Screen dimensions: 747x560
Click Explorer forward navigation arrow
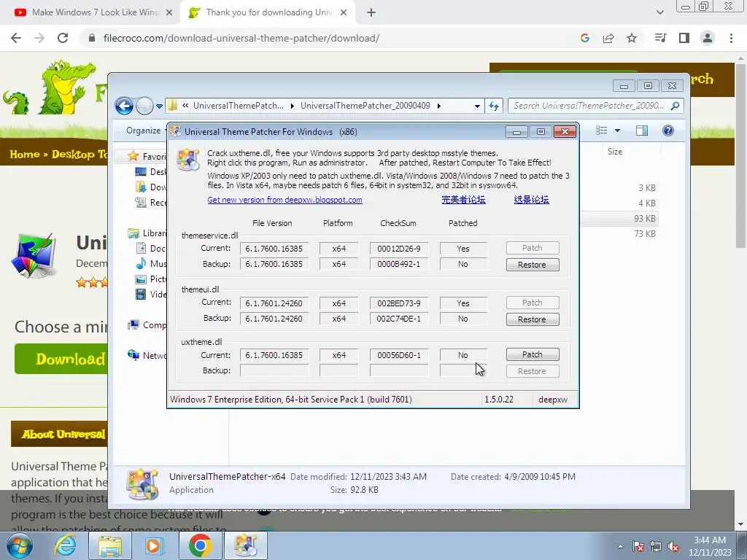[x=144, y=106]
